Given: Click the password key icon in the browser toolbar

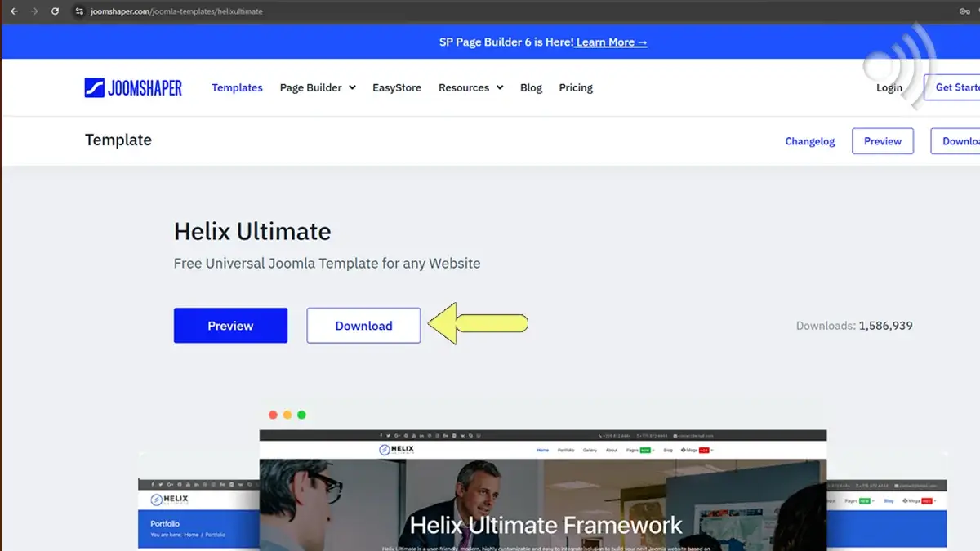Looking at the screenshot, I should point(964,11).
